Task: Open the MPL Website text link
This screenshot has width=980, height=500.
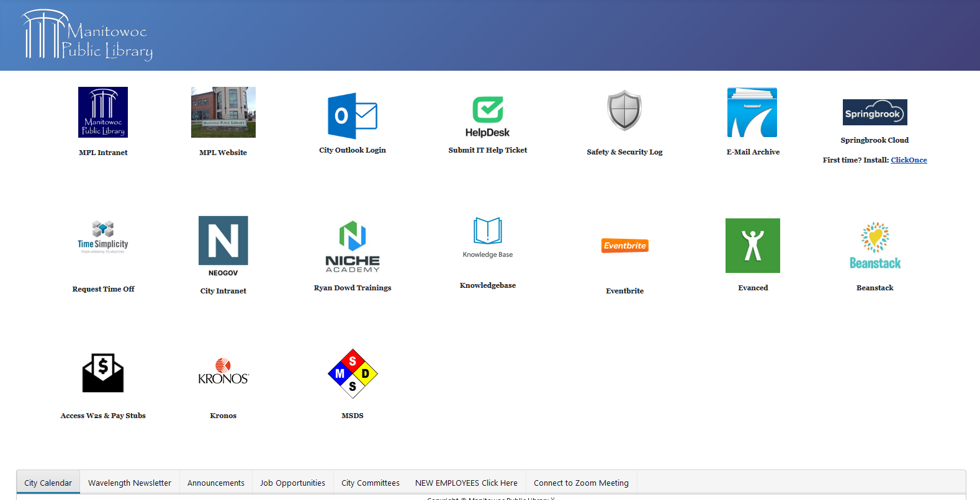Action: click(x=223, y=153)
